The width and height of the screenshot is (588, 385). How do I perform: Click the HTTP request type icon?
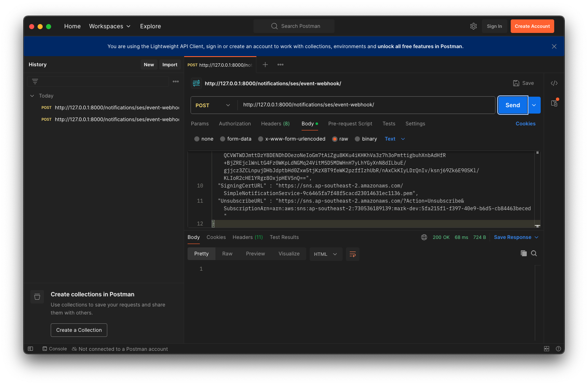(x=196, y=83)
